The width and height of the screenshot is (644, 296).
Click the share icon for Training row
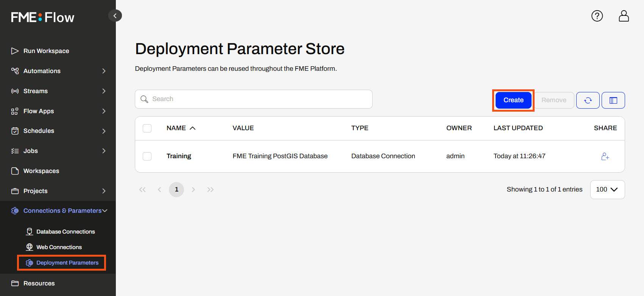point(605,156)
